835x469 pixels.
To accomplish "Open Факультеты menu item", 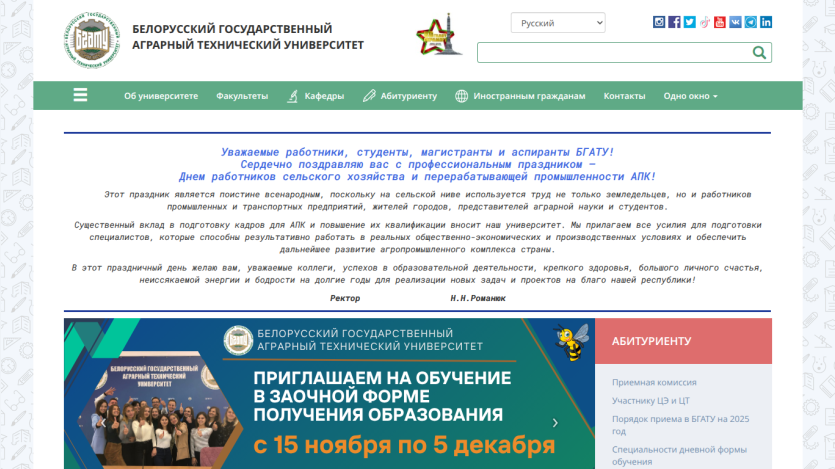I will click(x=242, y=96).
